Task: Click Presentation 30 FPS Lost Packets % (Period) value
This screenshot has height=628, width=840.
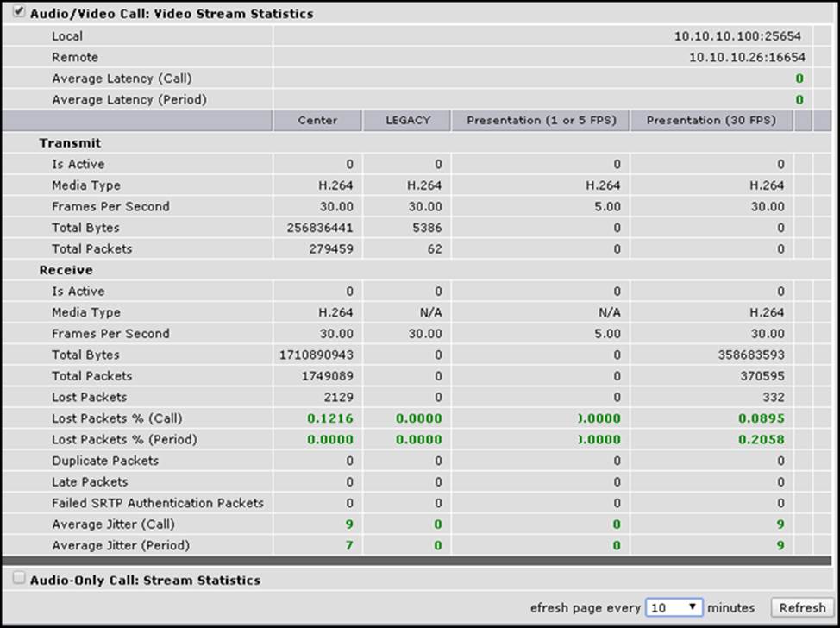Action: tap(762, 439)
